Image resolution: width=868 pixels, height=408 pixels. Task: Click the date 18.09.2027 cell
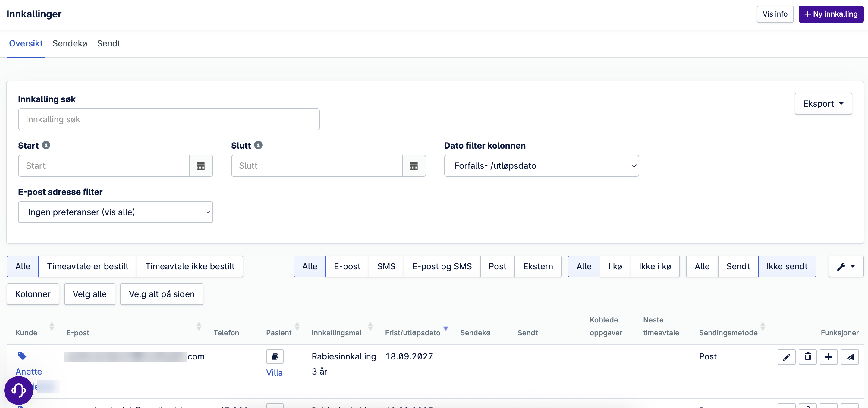[409, 356]
